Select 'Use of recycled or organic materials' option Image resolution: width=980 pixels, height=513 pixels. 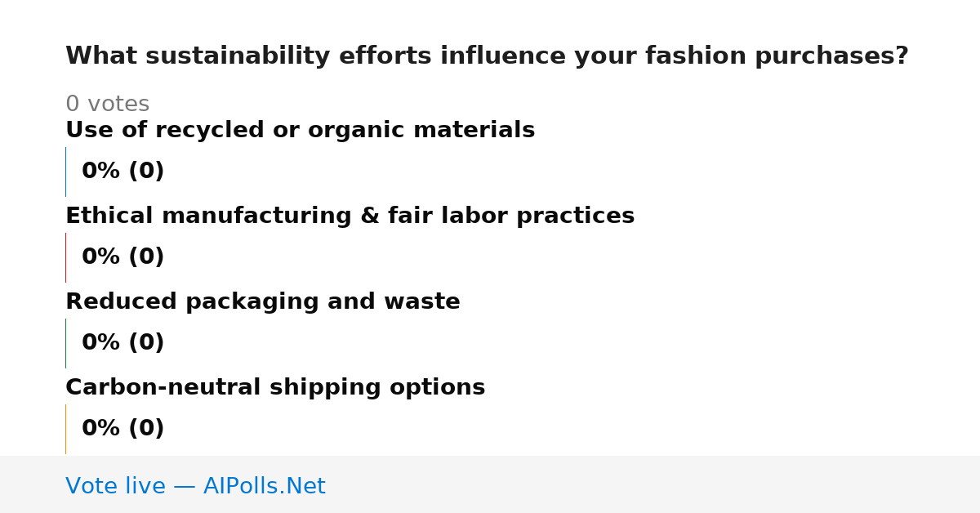click(300, 131)
